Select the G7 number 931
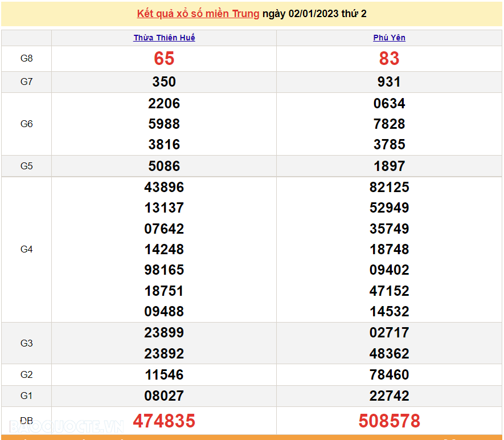 pos(389,82)
